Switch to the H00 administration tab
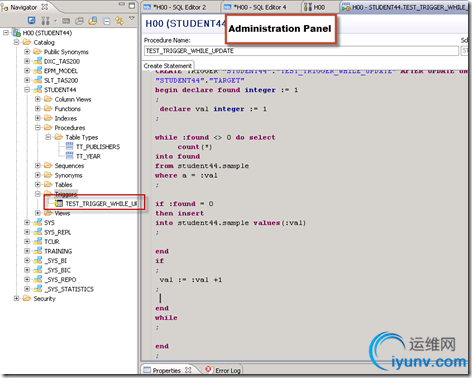 coord(315,7)
